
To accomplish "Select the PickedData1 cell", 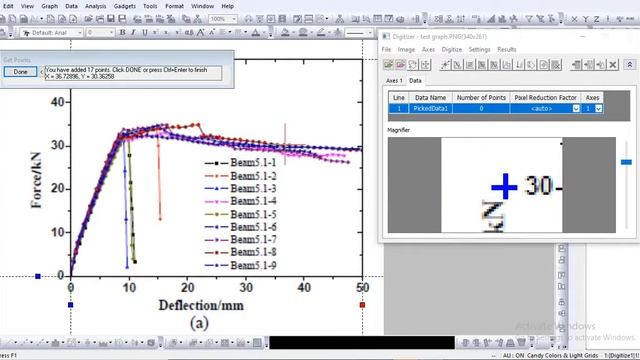I will 430,109.
